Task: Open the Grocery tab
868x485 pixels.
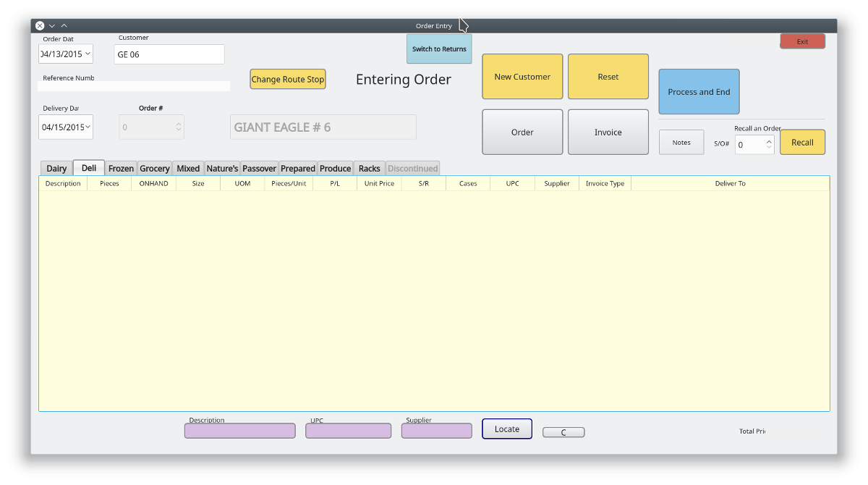Action: click(155, 168)
